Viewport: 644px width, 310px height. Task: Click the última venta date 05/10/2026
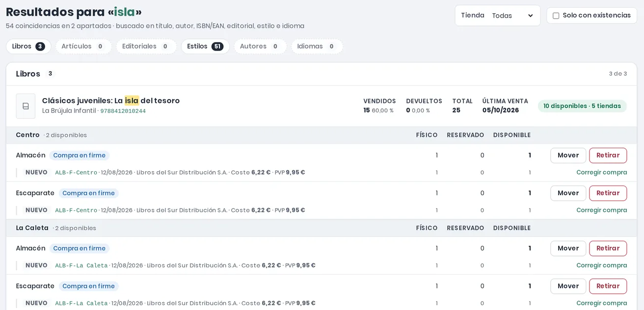tap(501, 110)
